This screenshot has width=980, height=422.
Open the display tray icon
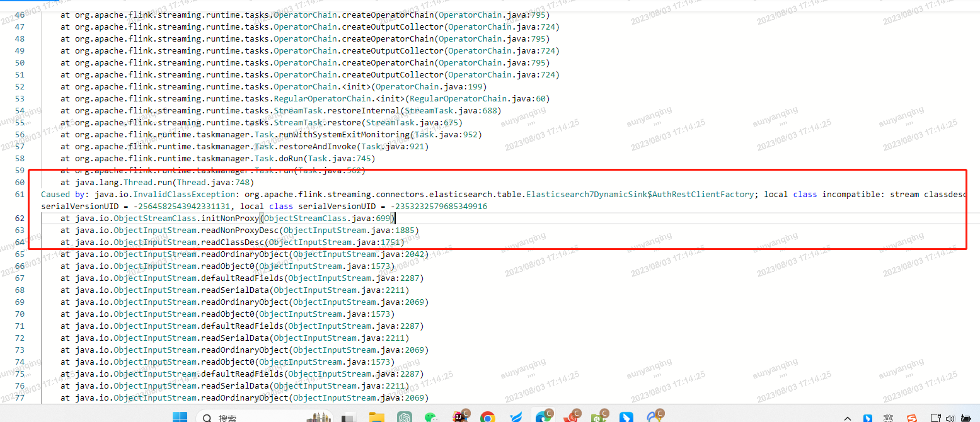[936, 418]
